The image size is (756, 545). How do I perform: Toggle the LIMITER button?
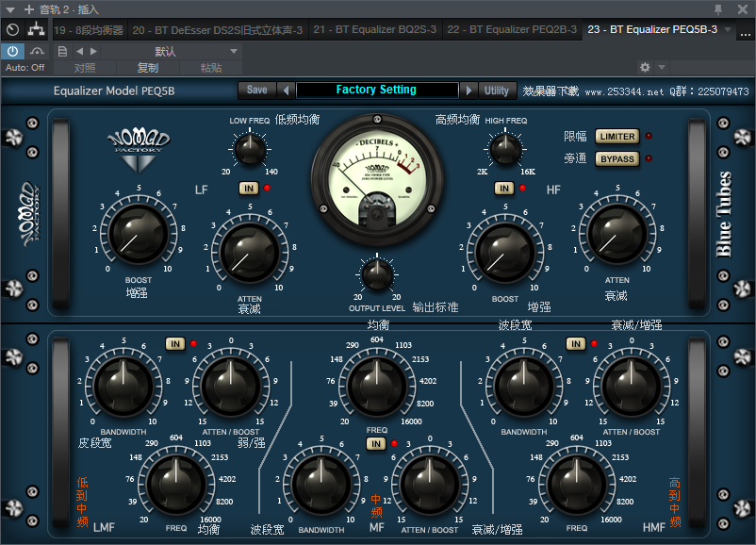[617, 137]
